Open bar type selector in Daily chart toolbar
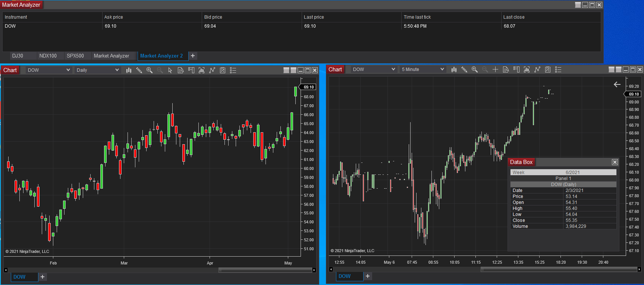This screenshot has width=644, height=285. pyautogui.click(x=129, y=70)
